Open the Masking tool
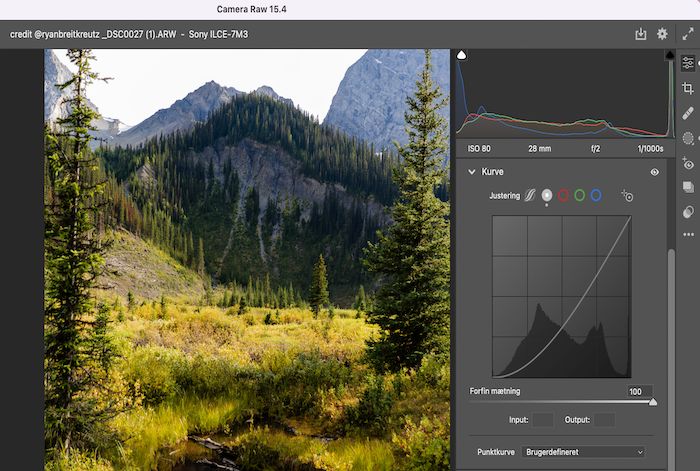This screenshot has width=700, height=471. click(688, 138)
